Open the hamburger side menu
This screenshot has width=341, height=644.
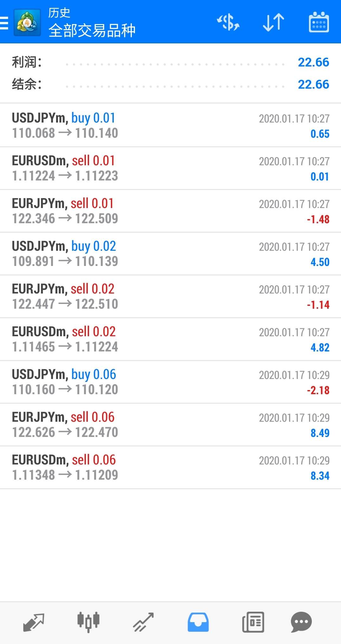coord(4,23)
